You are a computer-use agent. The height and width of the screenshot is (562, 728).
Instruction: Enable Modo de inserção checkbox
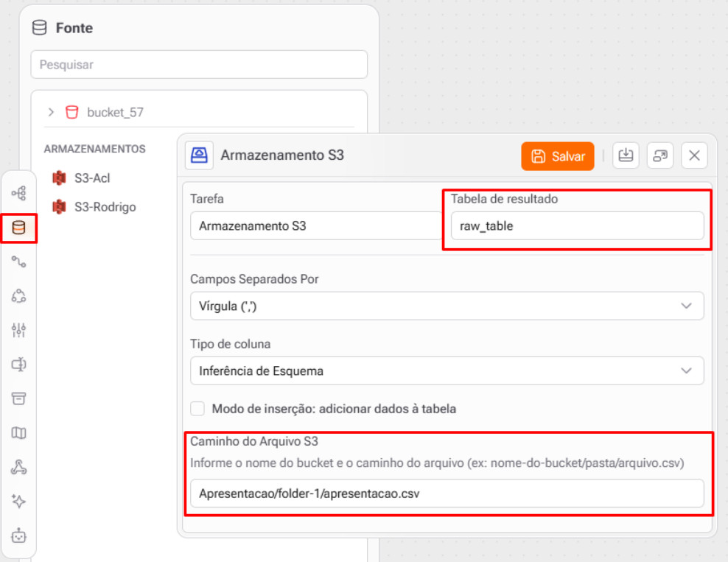coord(197,409)
